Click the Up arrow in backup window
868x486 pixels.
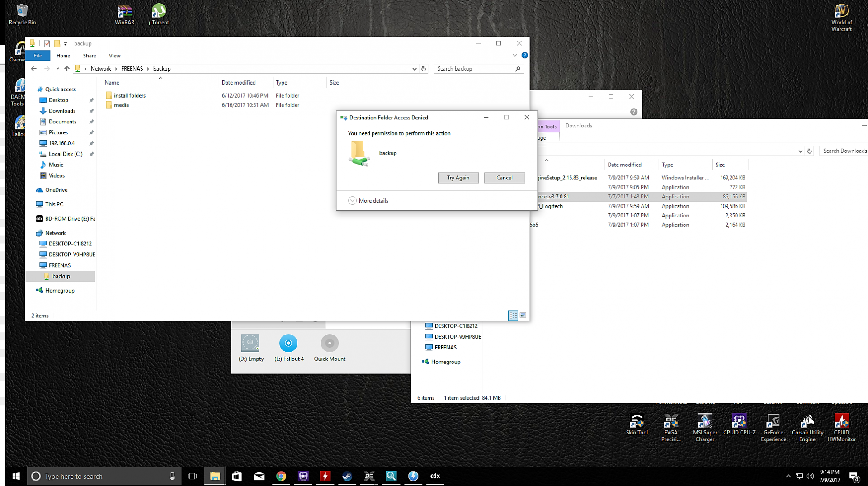coord(67,69)
